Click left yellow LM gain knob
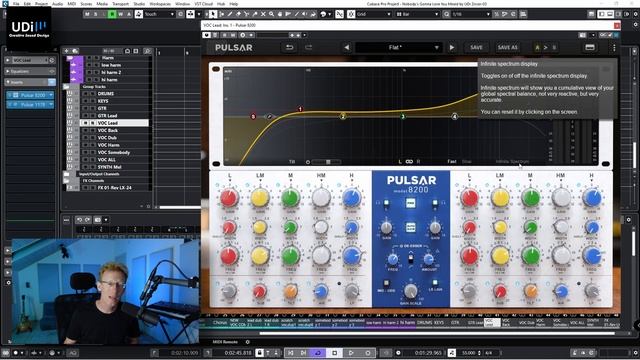 point(260,198)
